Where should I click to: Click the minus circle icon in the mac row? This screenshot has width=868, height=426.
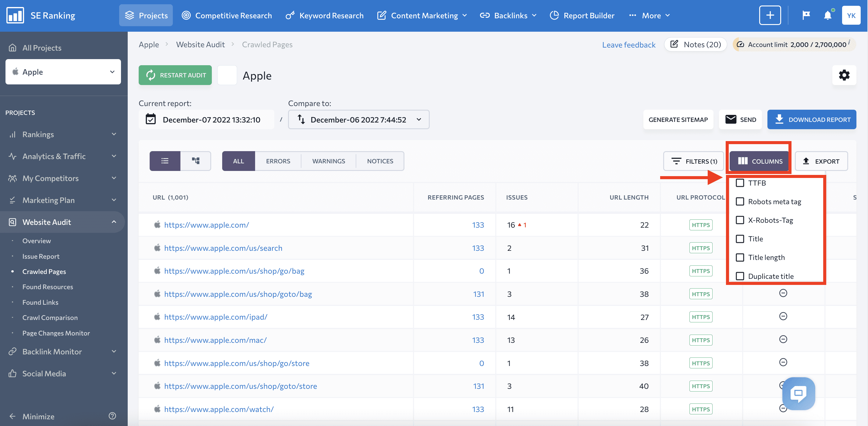[x=783, y=339]
